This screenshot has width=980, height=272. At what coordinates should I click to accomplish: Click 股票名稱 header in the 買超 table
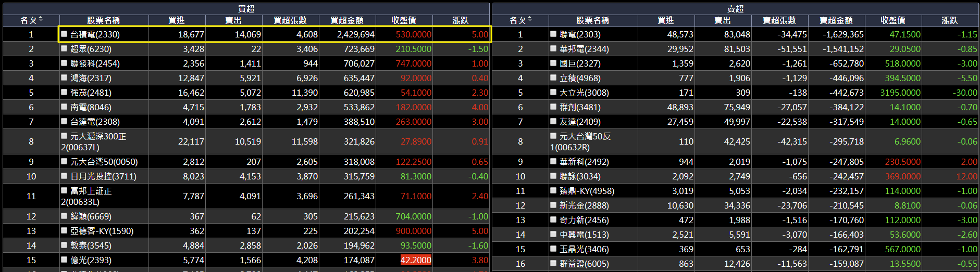tap(104, 20)
